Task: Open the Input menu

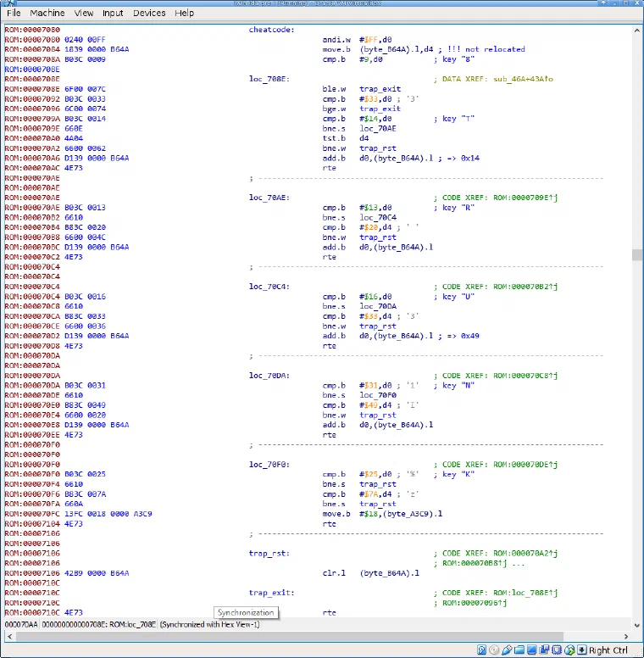Action: tap(113, 13)
